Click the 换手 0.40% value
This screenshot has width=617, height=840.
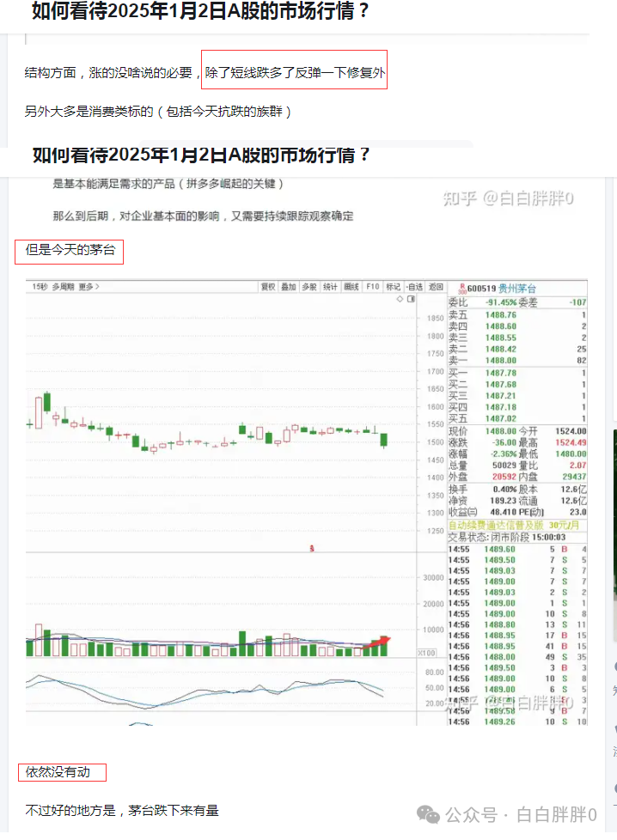pos(504,489)
